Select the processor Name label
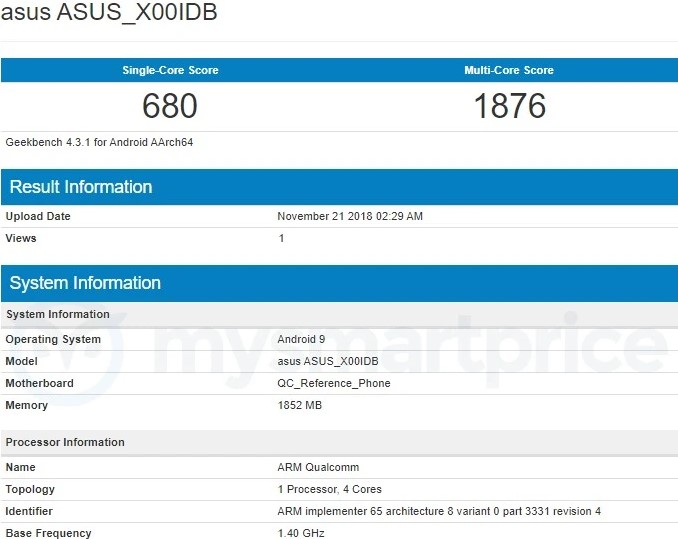678x539 pixels. [20, 467]
